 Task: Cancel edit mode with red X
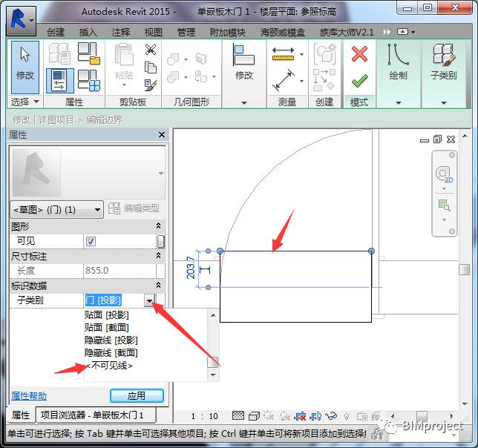click(x=359, y=54)
